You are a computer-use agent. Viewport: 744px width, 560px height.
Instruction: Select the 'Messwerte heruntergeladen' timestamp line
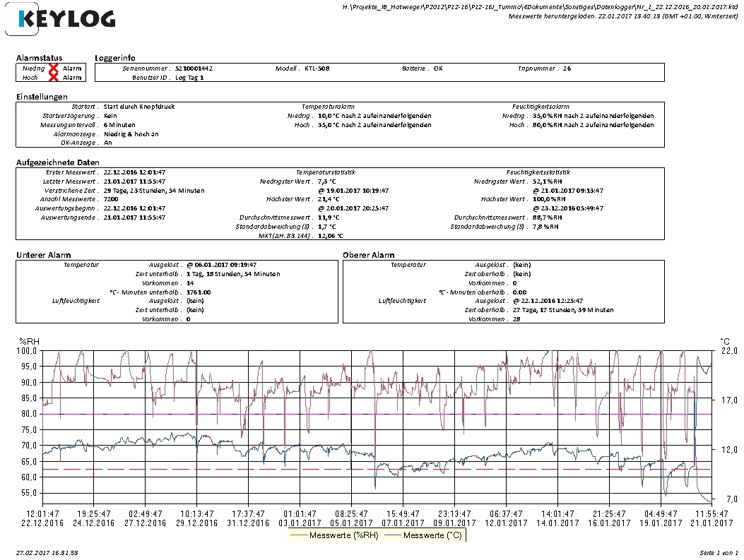[x=623, y=16]
